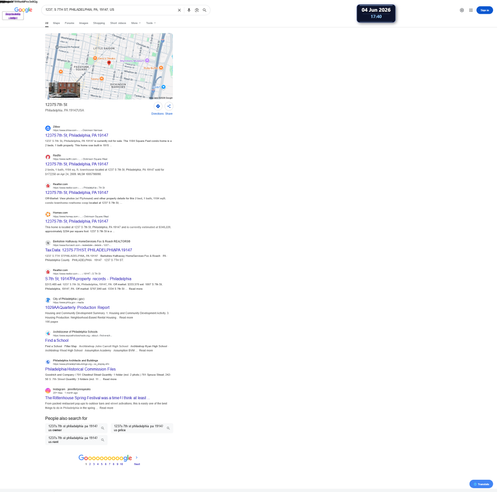Click the Philadelphia Architects and Buildings favicon
Screen dimensions: 500x492
pyautogui.click(x=48, y=363)
